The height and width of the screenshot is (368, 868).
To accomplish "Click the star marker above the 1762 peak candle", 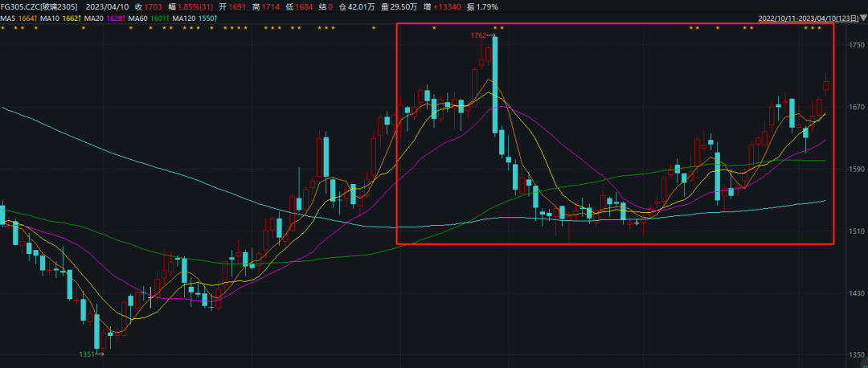I will tap(495, 28).
